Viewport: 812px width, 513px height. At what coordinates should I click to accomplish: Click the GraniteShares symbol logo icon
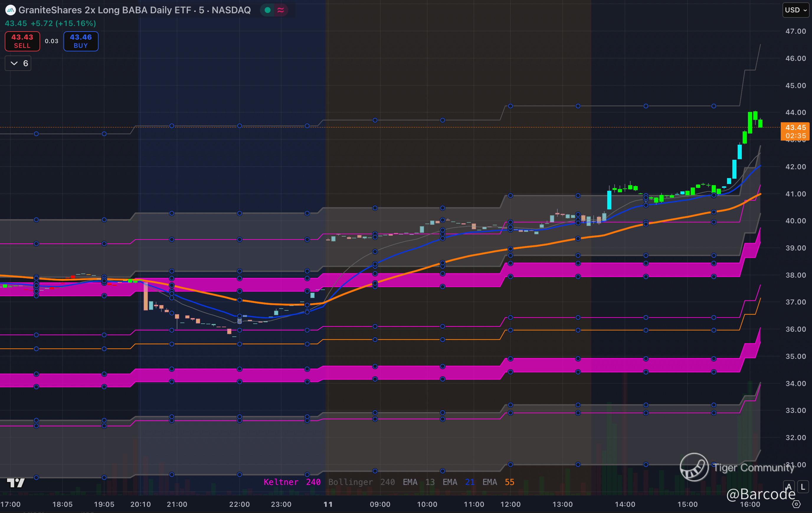tap(10, 10)
